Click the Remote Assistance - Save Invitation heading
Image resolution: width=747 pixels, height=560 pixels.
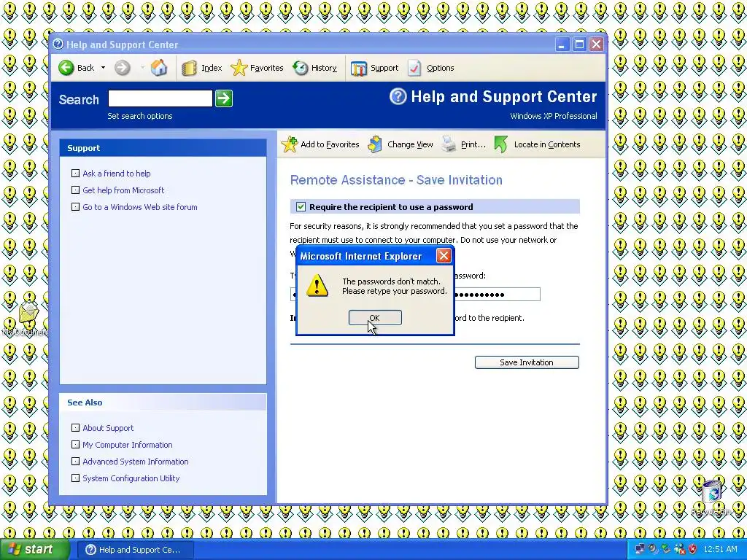click(x=396, y=180)
